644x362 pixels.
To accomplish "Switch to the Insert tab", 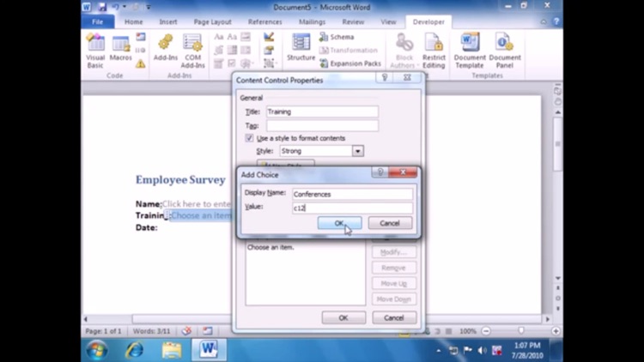I will coord(168,21).
